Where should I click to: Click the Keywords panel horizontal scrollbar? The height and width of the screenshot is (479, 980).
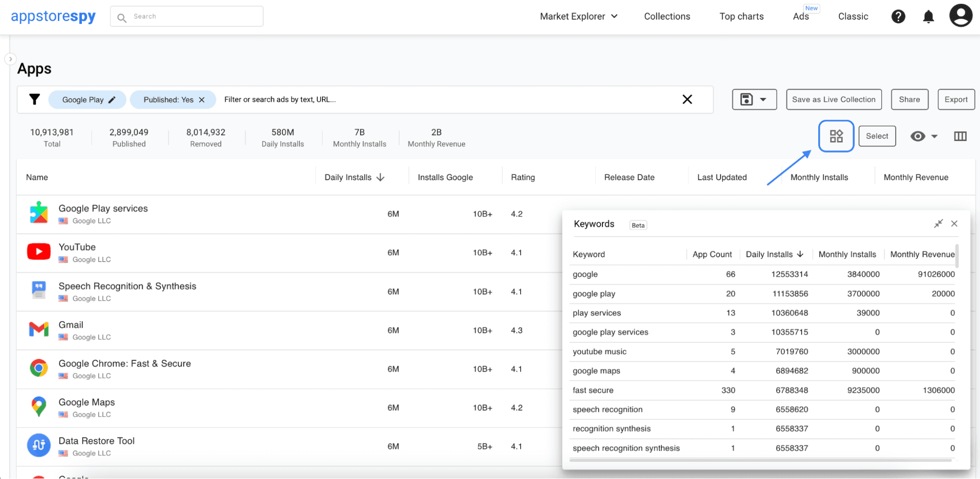[760, 460]
